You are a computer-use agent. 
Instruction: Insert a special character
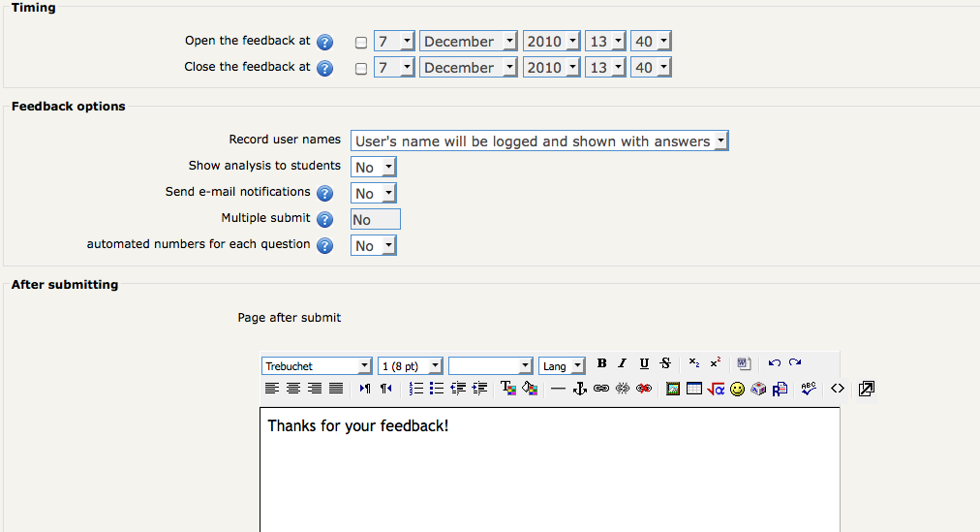[x=758, y=389]
